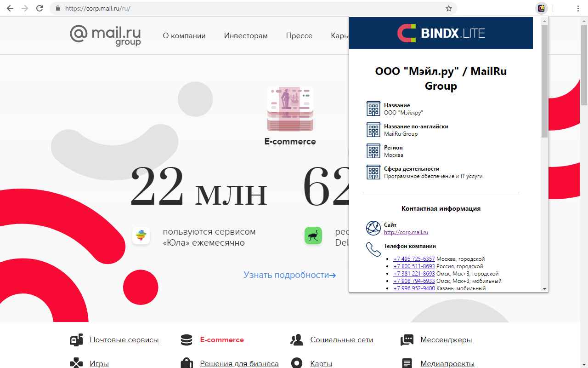The image size is (588, 368).
Task: Select the E-commerce category link
Action: click(x=222, y=340)
